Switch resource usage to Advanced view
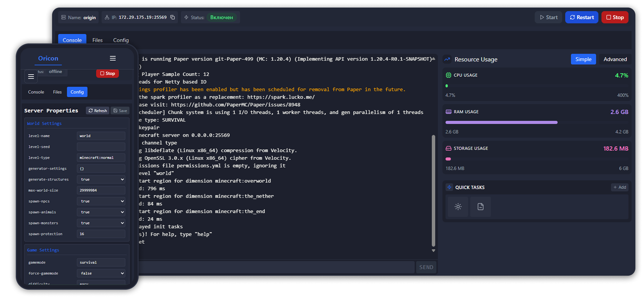The width and height of the screenshot is (644, 308). point(615,59)
